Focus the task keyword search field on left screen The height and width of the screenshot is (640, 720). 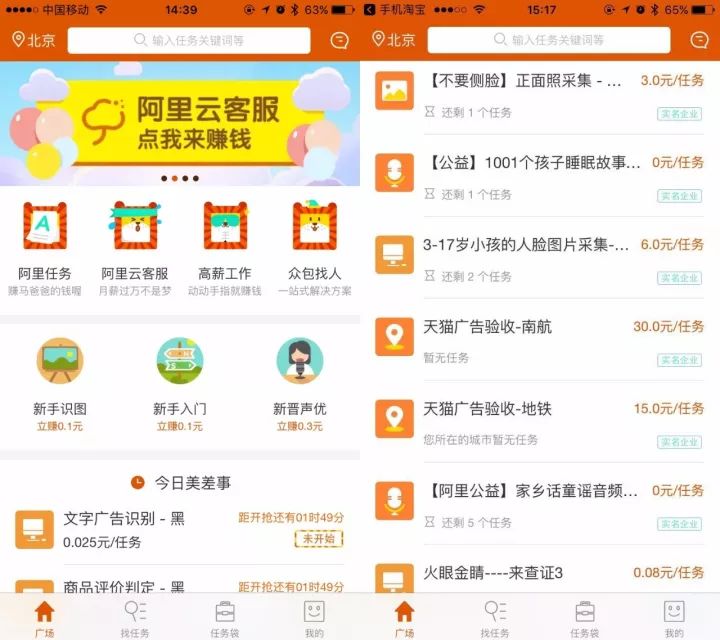click(189, 40)
